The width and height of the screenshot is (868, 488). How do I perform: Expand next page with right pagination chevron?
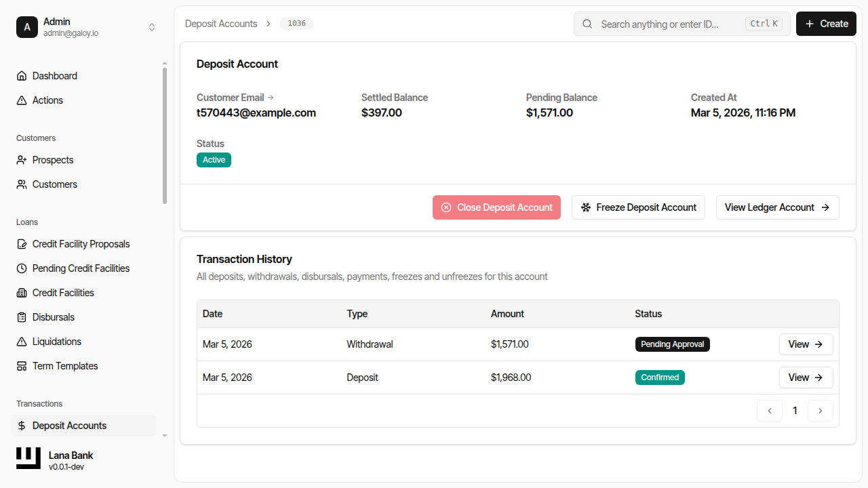click(821, 410)
